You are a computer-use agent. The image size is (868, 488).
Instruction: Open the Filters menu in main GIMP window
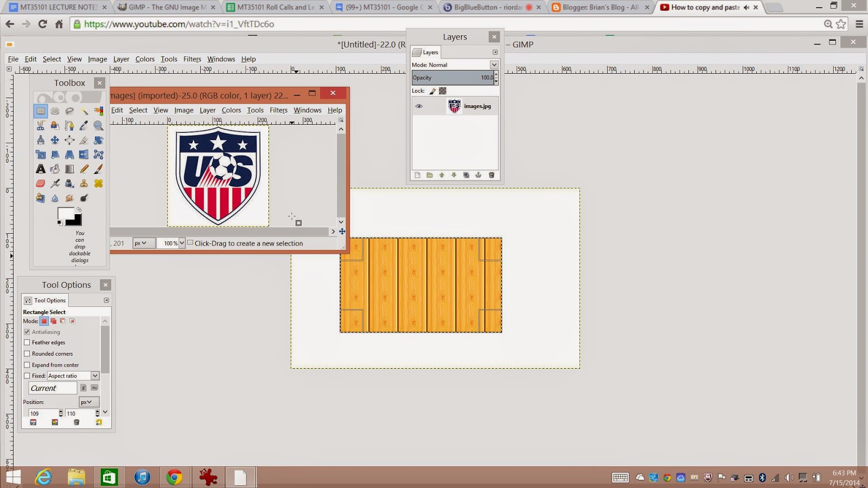[192, 59]
